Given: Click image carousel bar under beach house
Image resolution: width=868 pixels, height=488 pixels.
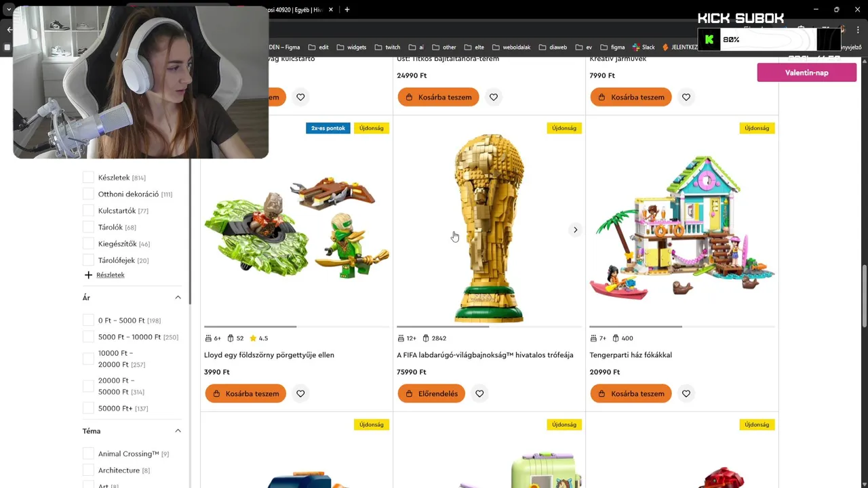Looking at the screenshot, I should pos(682,327).
